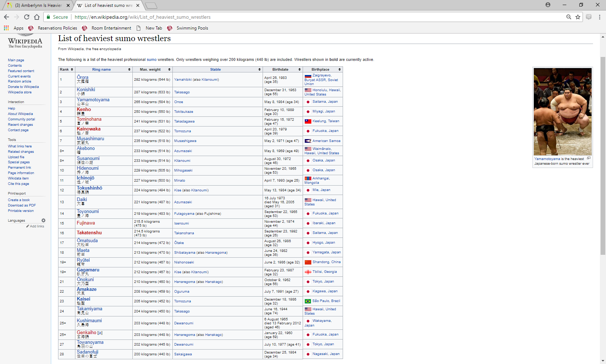Image resolution: width=606 pixels, height=364 pixels.
Task: Click the zoom magnifier in address bar
Action: 569,17
